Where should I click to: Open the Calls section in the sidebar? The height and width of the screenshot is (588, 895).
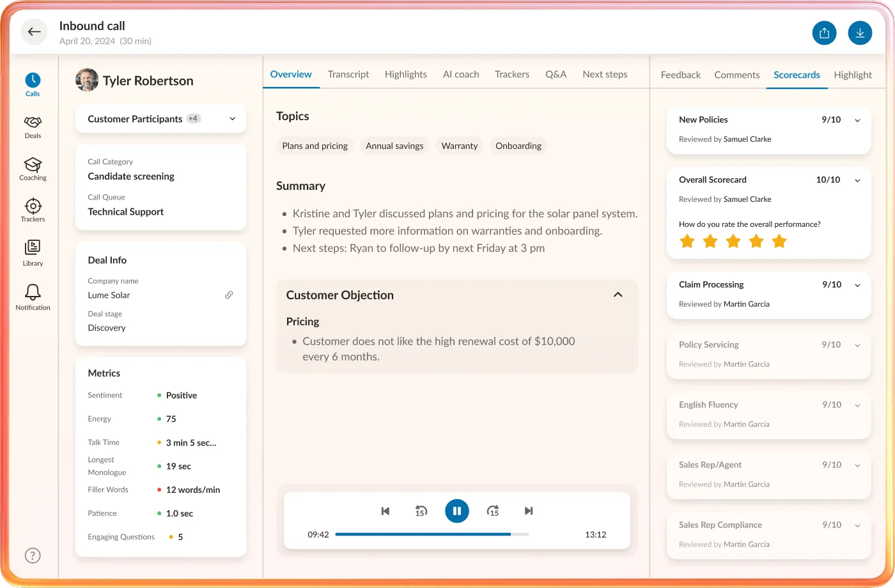[x=32, y=81]
